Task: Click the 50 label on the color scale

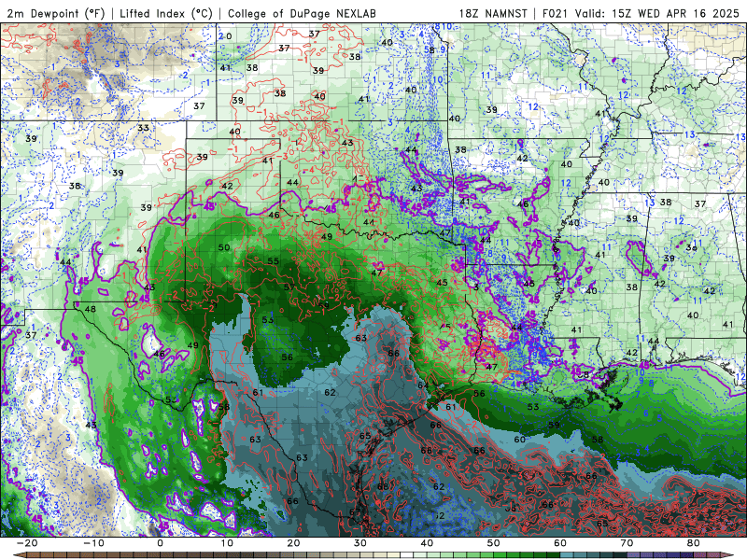Action: pyautogui.click(x=494, y=543)
